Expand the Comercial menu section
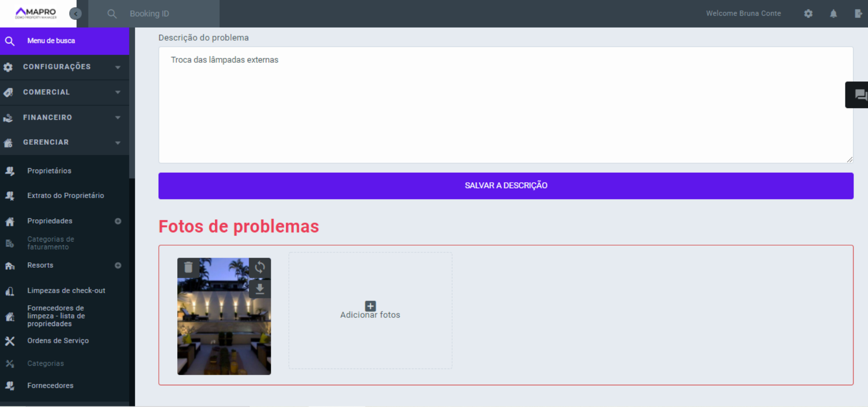Image resolution: width=868 pixels, height=407 pixels. click(x=118, y=92)
